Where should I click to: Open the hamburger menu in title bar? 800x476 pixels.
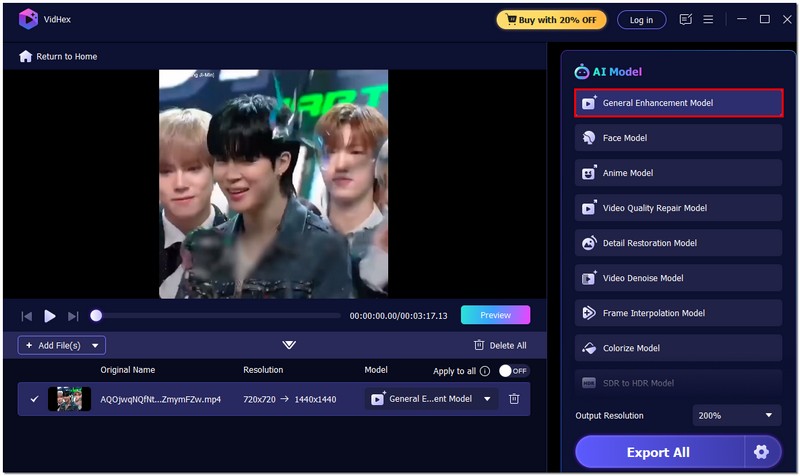click(x=708, y=19)
